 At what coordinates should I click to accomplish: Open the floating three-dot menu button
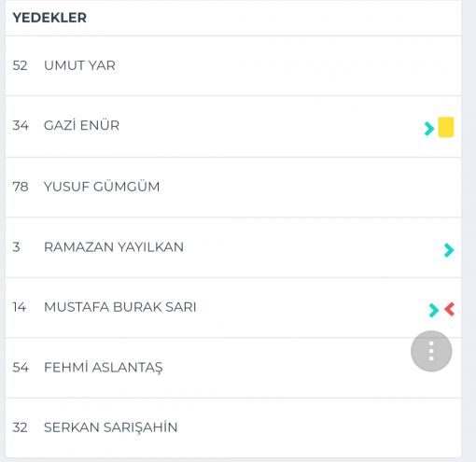(x=431, y=351)
